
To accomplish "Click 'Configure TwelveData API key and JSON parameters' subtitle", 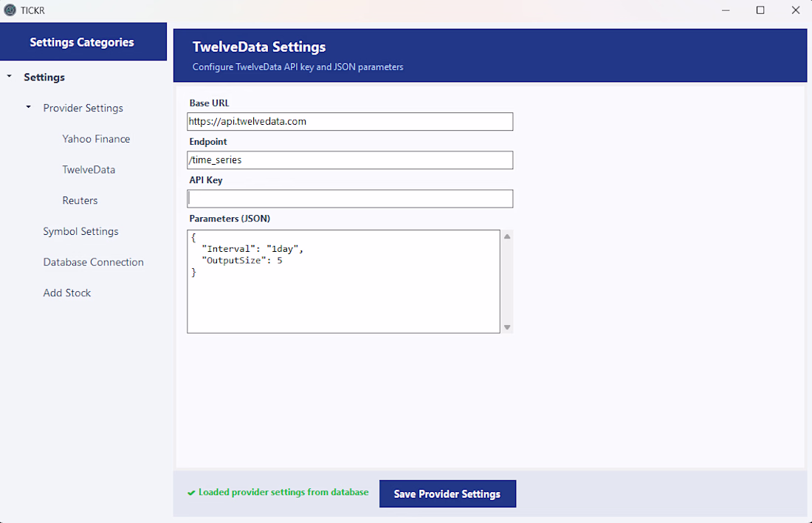I will [297, 67].
